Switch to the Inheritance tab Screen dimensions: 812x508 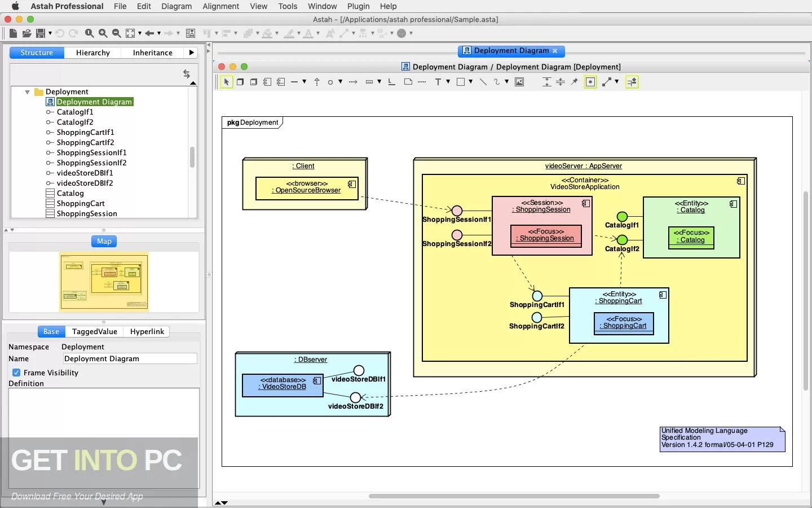tap(153, 52)
